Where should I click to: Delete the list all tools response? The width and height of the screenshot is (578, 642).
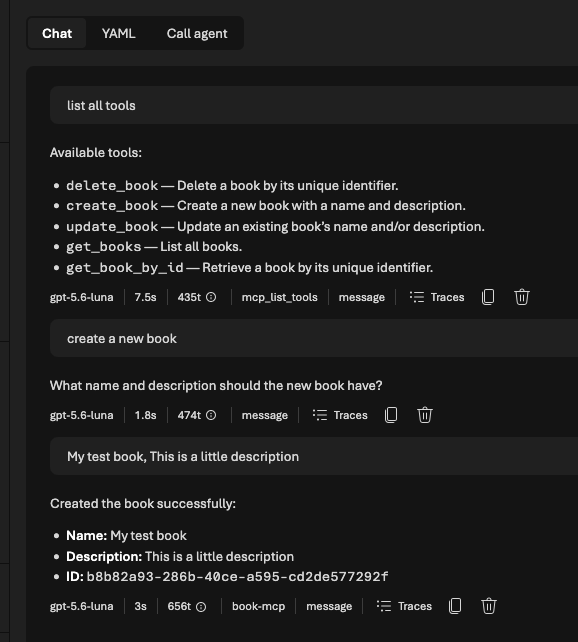(x=522, y=297)
